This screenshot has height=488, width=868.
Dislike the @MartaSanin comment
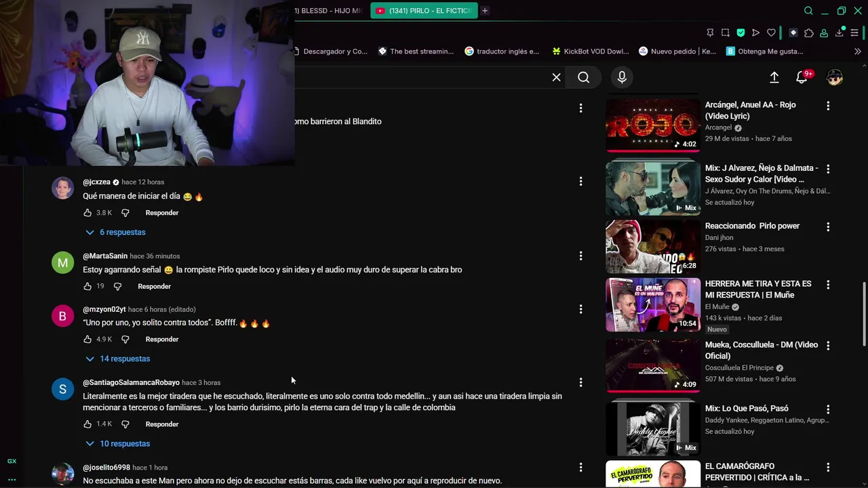click(117, 286)
